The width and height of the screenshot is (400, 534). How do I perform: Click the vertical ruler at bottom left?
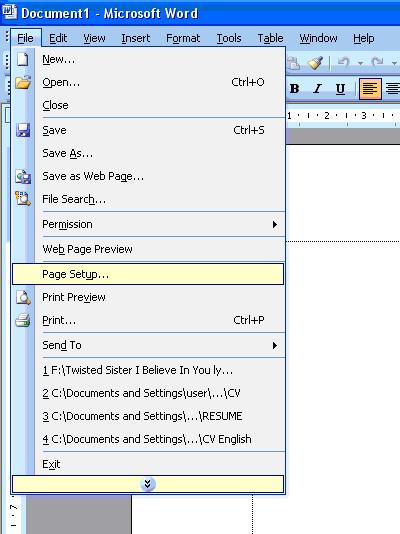[13, 514]
